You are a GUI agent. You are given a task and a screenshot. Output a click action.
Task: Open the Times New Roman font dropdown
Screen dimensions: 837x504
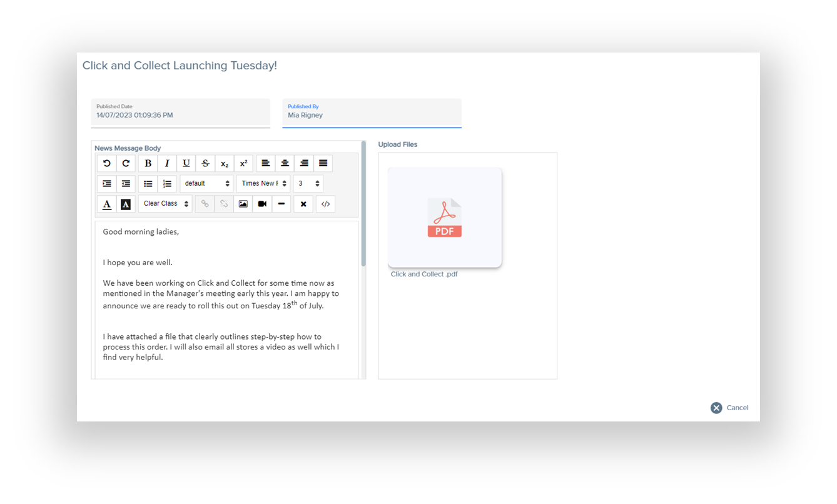click(x=263, y=184)
